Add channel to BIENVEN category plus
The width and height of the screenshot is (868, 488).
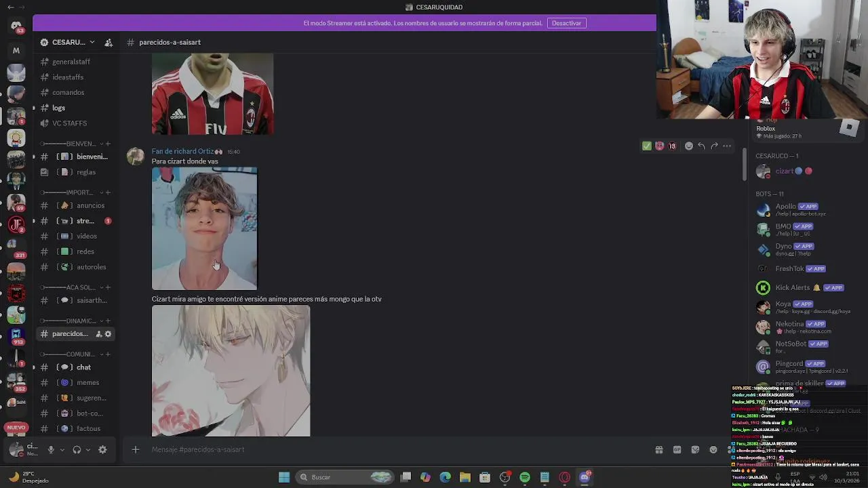[108, 144]
